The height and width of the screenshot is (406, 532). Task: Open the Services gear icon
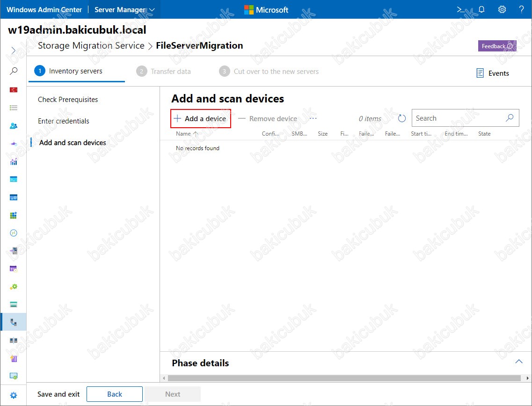tap(14, 287)
